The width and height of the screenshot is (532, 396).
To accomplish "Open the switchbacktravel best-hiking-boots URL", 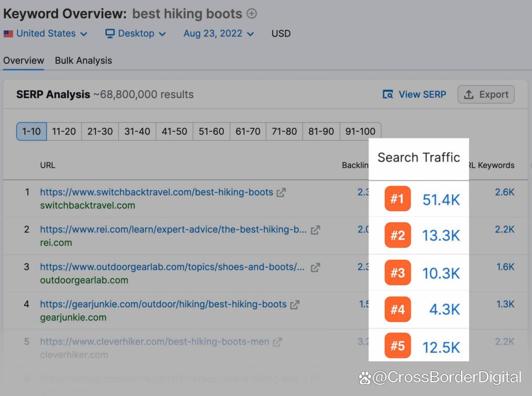I will coord(156,192).
